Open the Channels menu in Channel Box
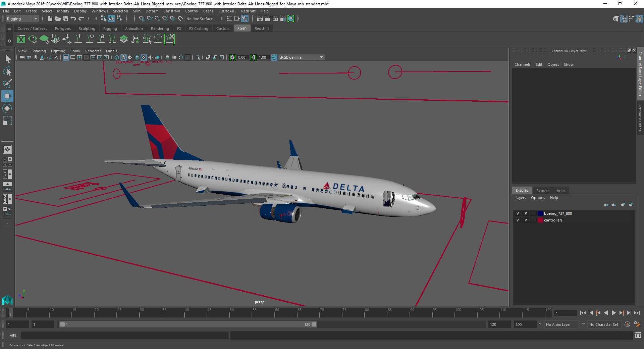 pos(522,64)
